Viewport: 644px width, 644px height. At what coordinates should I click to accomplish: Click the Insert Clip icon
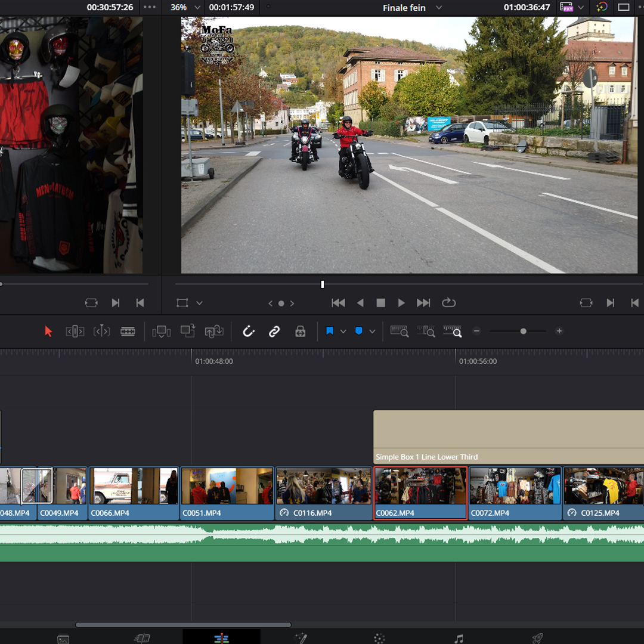[162, 331]
